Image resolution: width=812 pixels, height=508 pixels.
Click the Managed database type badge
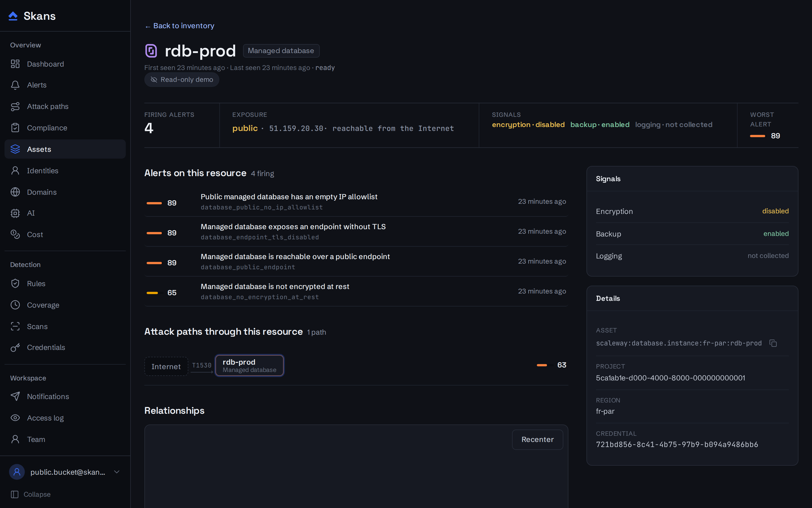click(281, 51)
